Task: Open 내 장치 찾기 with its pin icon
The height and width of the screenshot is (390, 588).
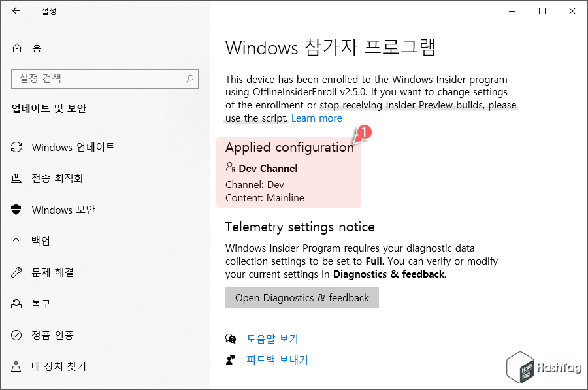Action: [x=16, y=366]
